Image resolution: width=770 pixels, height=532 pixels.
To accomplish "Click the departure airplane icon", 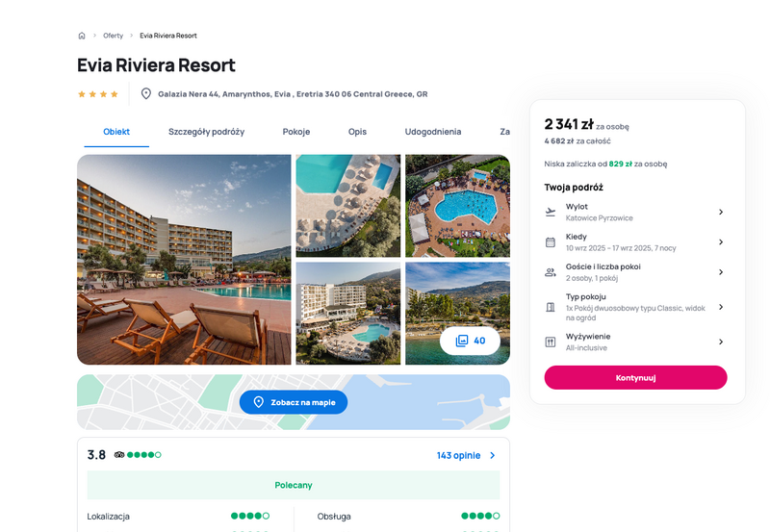I will click(551, 212).
